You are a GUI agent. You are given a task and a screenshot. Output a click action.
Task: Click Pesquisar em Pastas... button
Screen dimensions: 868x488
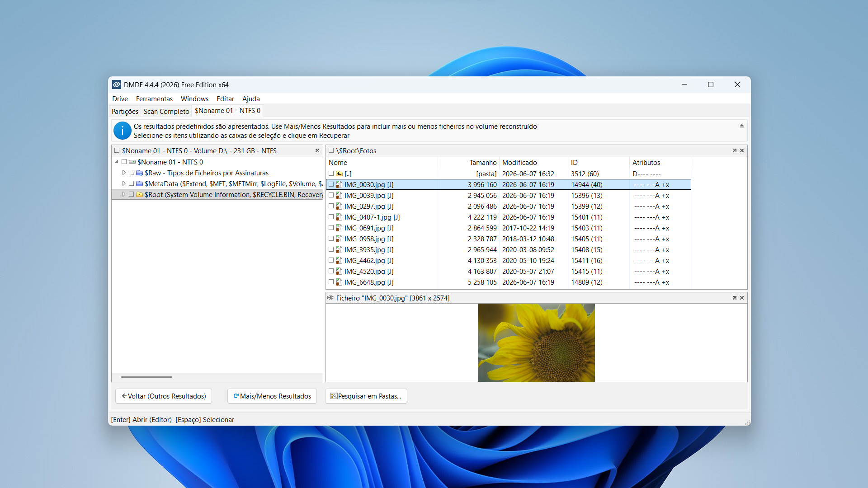(366, 396)
